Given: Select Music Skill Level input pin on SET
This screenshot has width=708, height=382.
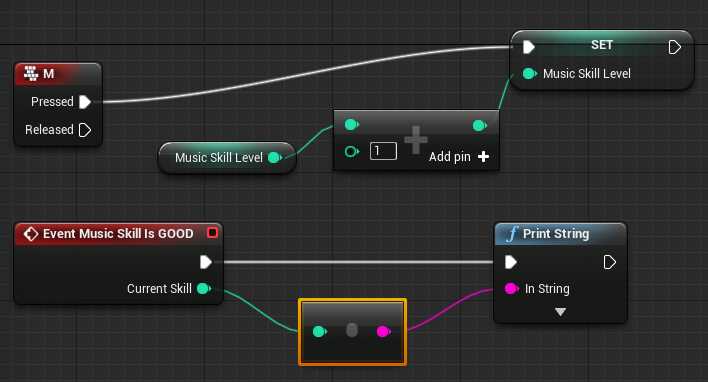Looking at the screenshot, I should (529, 74).
